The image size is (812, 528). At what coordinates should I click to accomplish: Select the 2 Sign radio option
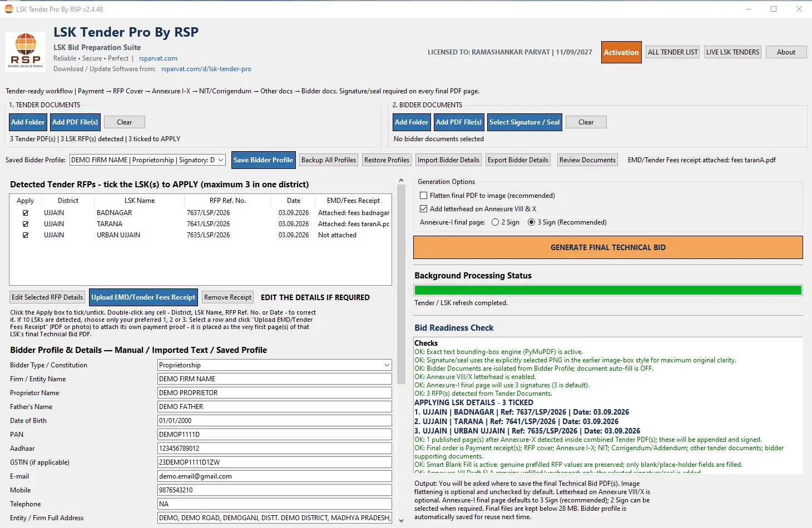(495, 222)
